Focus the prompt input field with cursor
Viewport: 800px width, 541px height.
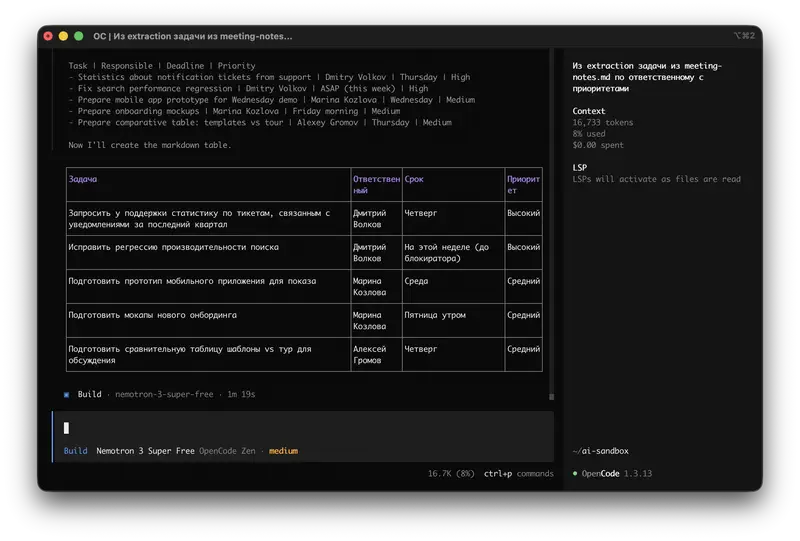300,428
